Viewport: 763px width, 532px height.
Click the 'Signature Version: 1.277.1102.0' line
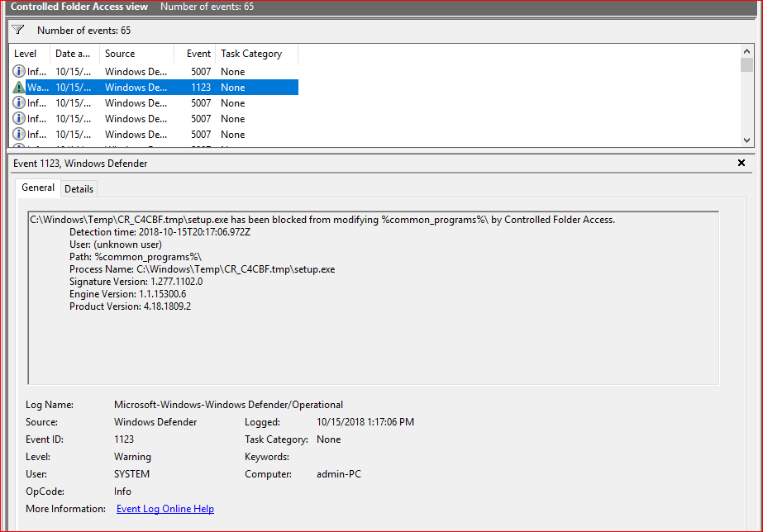[136, 282]
